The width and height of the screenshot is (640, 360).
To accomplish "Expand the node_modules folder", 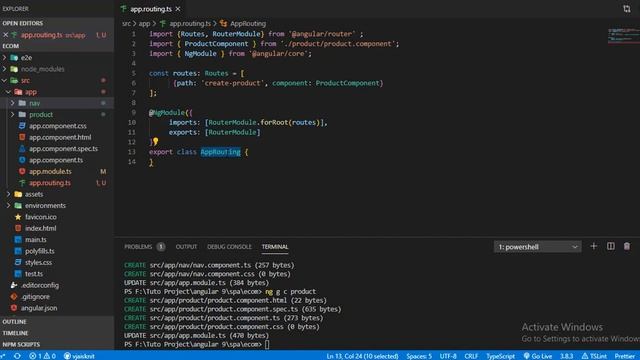I will click(4, 69).
